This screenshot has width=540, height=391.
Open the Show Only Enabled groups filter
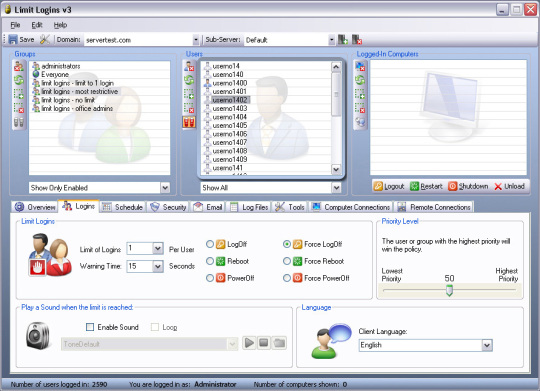tap(165, 188)
